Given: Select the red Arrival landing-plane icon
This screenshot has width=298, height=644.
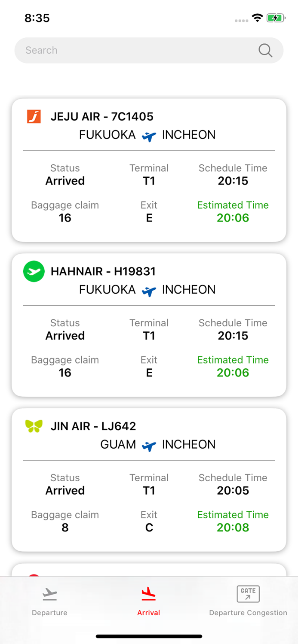Looking at the screenshot, I should coord(149,594).
